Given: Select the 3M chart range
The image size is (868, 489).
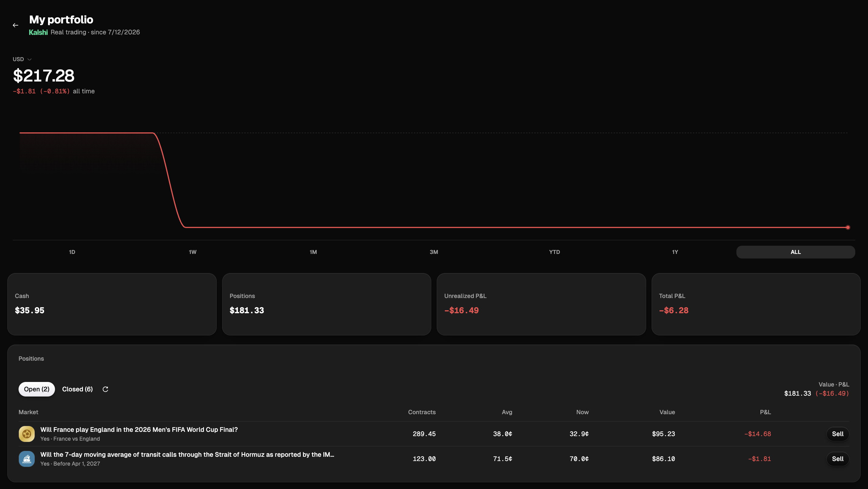Looking at the screenshot, I should 434,252.
